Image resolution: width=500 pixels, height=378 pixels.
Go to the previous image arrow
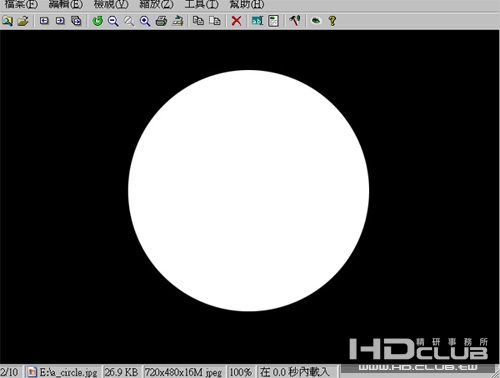(x=44, y=21)
